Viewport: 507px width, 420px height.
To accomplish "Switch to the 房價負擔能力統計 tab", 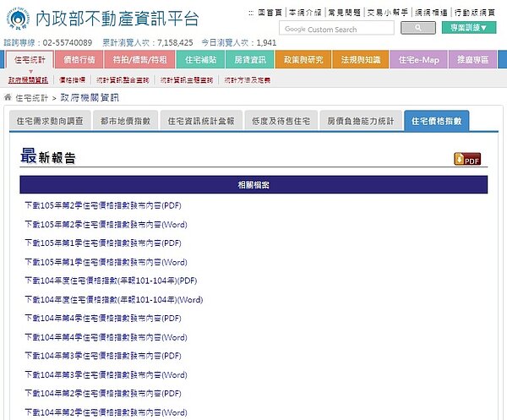I will tap(361, 121).
